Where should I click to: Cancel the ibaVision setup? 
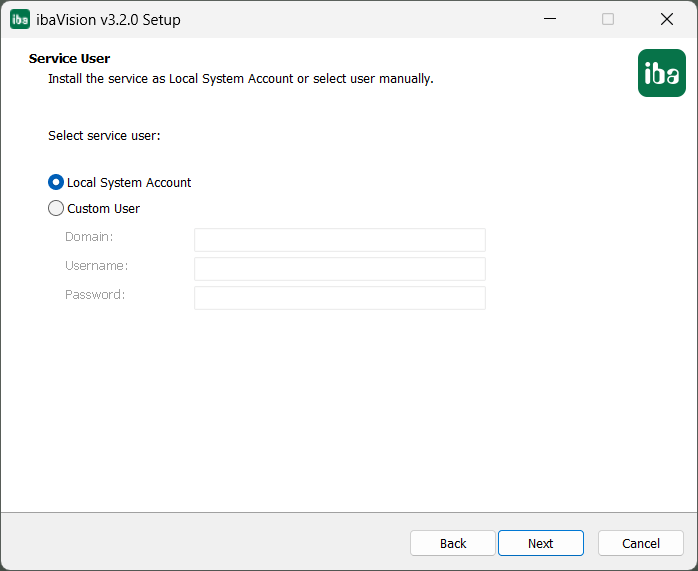point(641,543)
